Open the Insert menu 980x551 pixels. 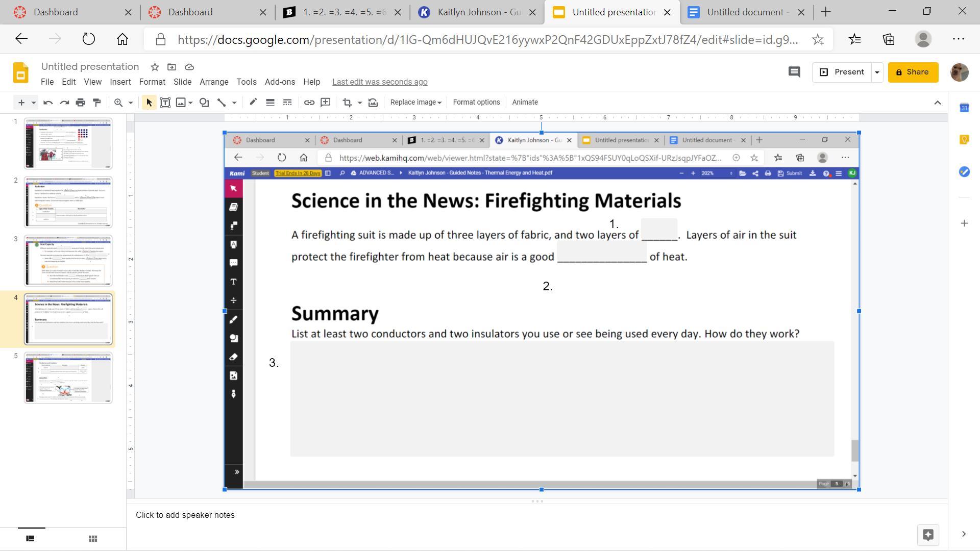point(120,82)
